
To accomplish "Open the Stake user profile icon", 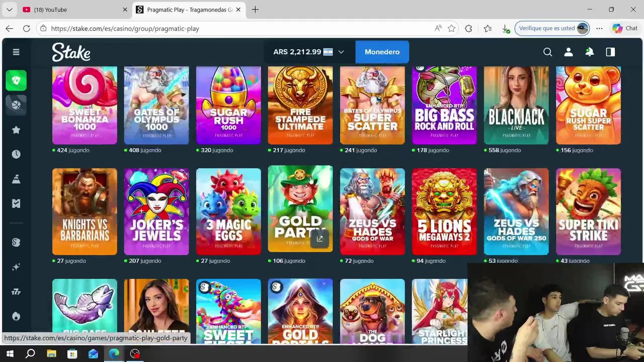I will [x=569, y=52].
